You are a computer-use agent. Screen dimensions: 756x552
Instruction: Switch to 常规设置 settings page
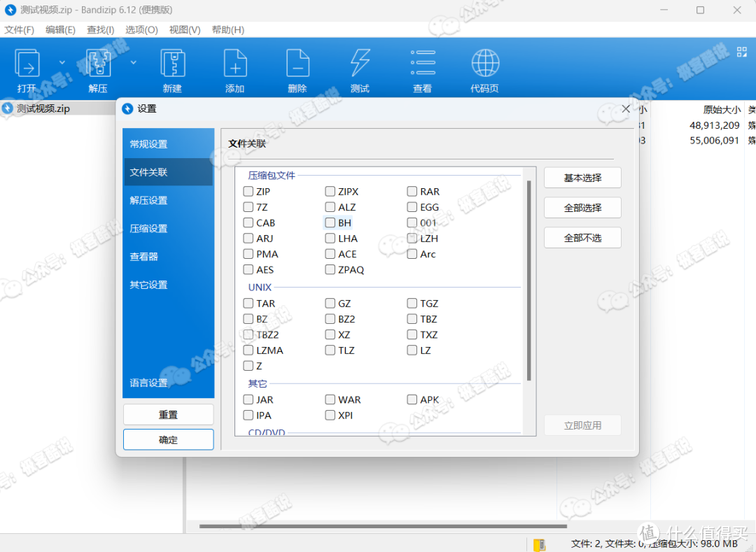[x=168, y=144]
